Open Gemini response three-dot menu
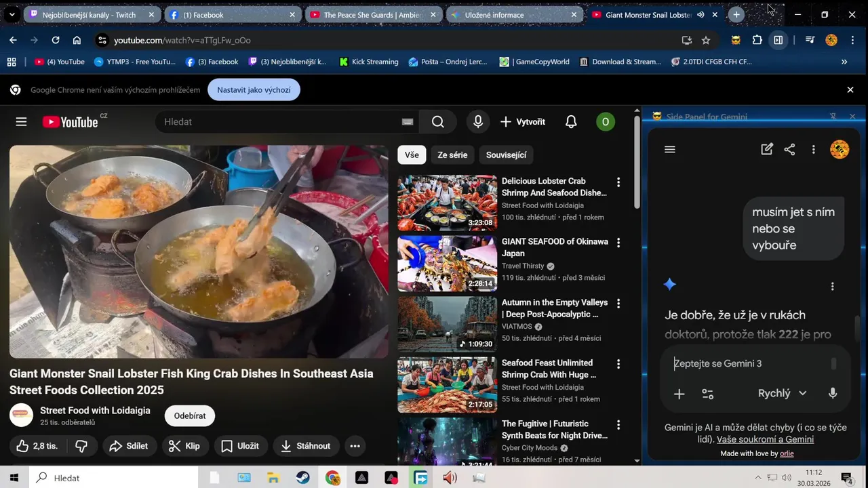Image resolution: width=868 pixels, height=488 pixels. point(833,287)
